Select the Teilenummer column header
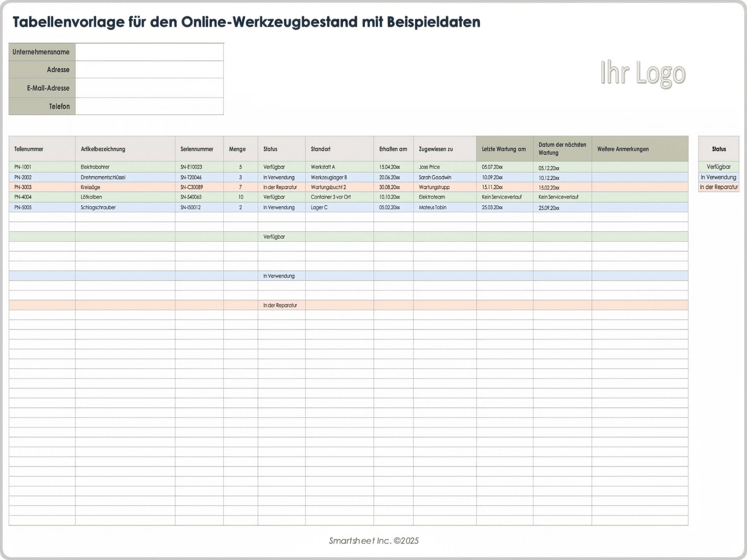Image resolution: width=747 pixels, height=560 pixels. [42, 149]
